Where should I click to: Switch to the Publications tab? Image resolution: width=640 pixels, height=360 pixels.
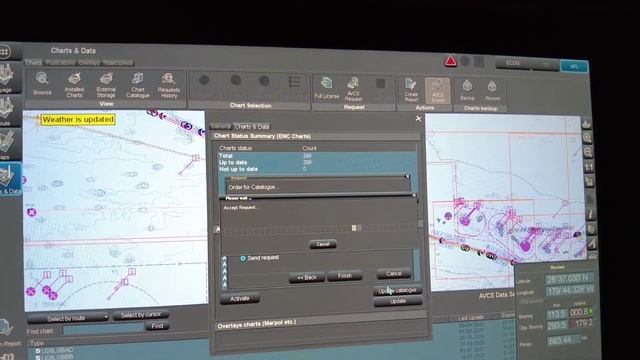pos(60,62)
